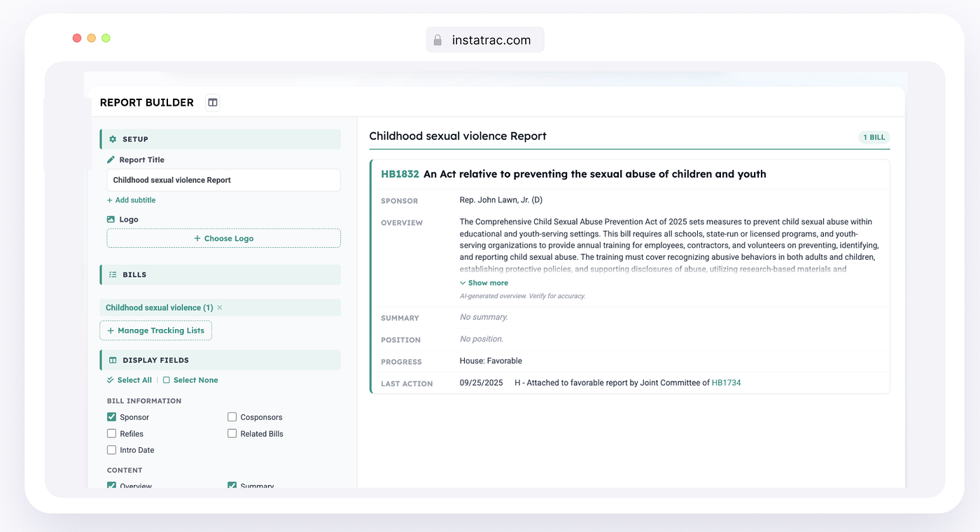Click the lock icon in address bar
This screenshot has height=532, width=980.
(x=437, y=40)
